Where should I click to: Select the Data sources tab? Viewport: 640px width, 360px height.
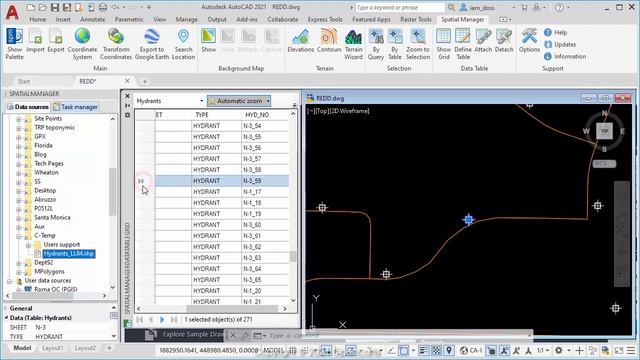point(27,107)
